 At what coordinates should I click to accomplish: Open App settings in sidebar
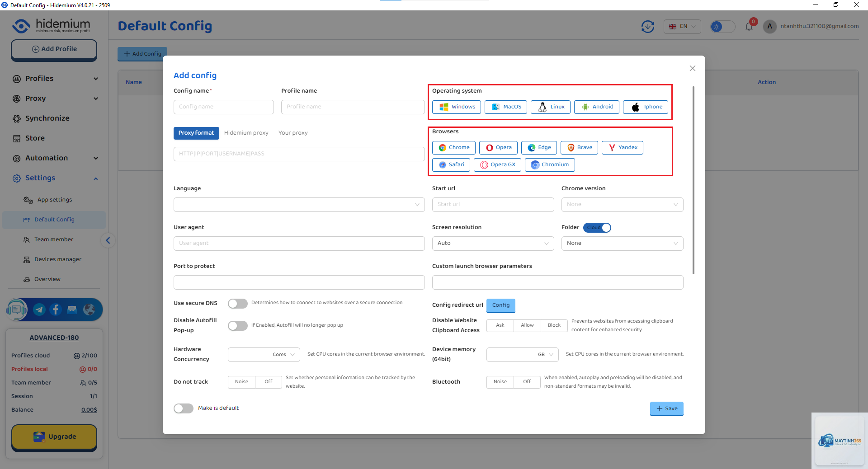click(54, 200)
